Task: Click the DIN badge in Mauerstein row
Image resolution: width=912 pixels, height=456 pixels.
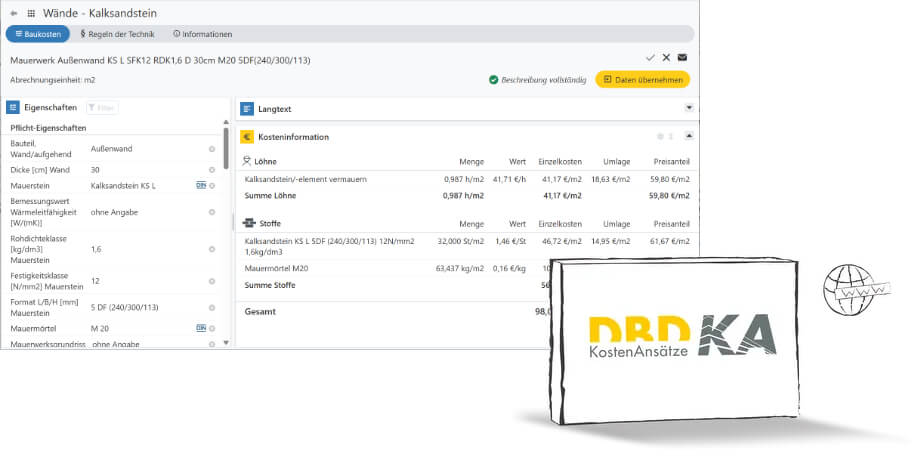Action: 200,185
